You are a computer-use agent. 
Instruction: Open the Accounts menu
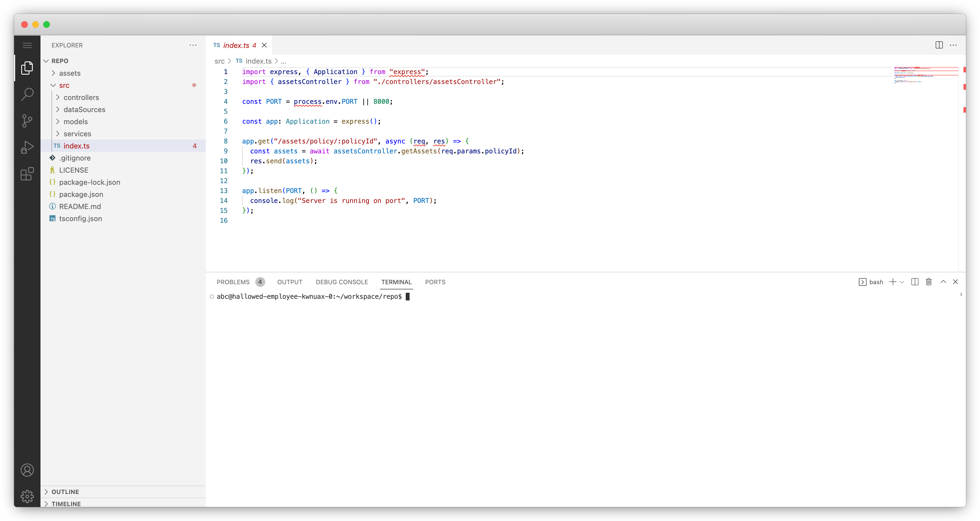[x=27, y=470]
